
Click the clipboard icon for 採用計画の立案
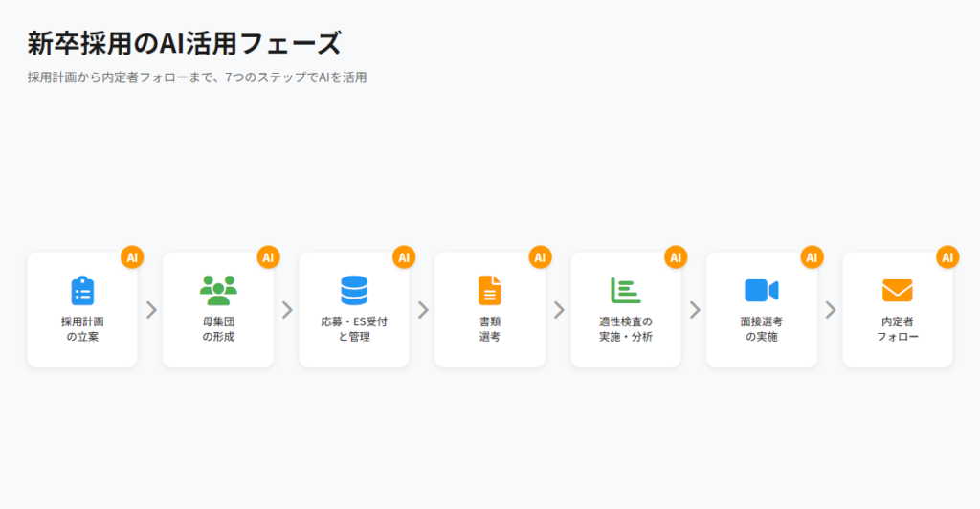coord(82,290)
